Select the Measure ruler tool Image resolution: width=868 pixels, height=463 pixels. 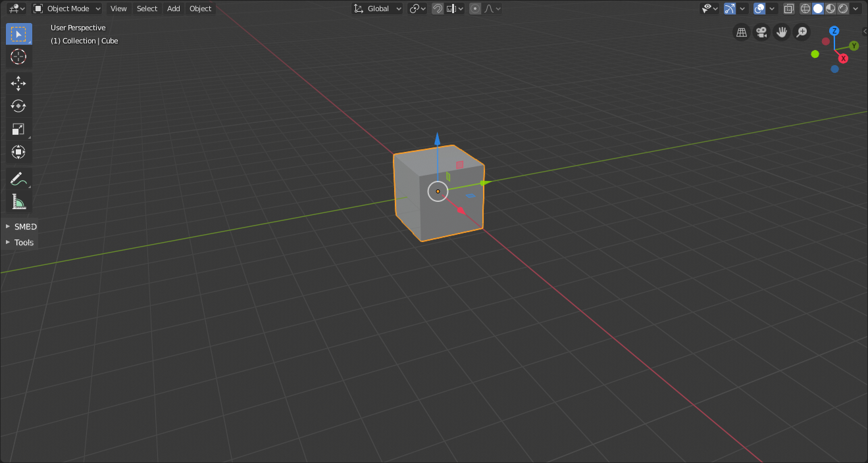click(18, 201)
